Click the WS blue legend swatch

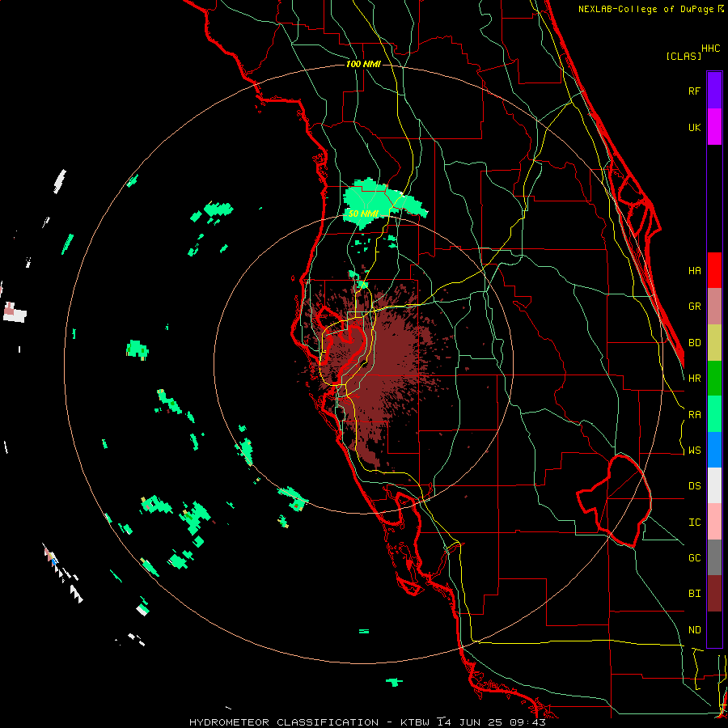(x=714, y=450)
